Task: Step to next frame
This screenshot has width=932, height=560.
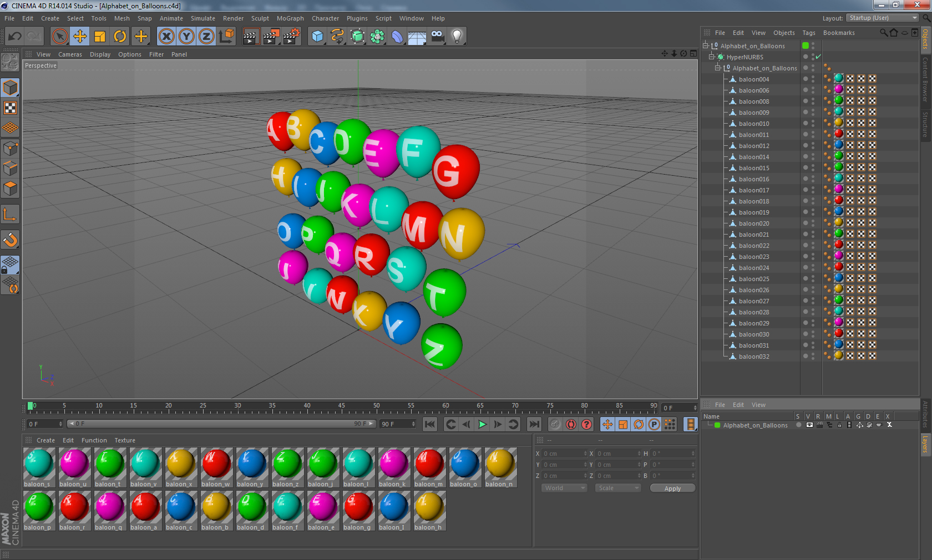Action: pyautogui.click(x=498, y=424)
